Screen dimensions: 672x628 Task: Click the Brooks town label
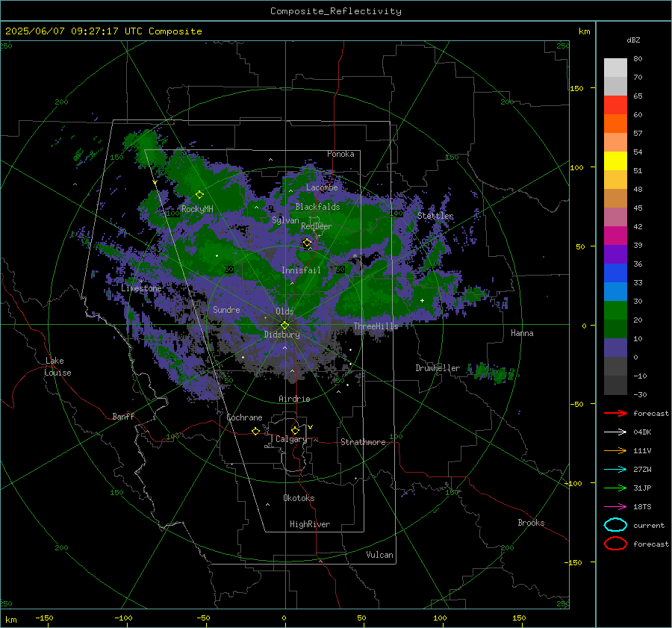pyautogui.click(x=531, y=523)
